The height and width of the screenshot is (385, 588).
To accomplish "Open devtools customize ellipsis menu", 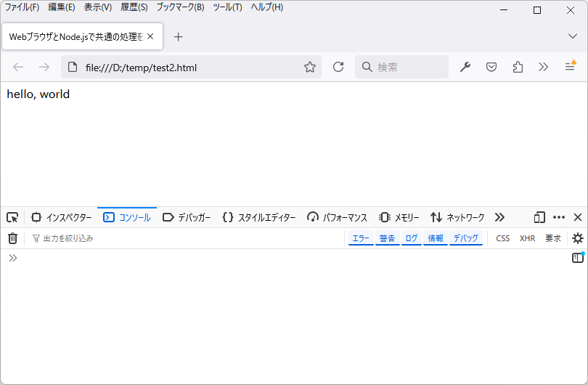I will tap(559, 217).
